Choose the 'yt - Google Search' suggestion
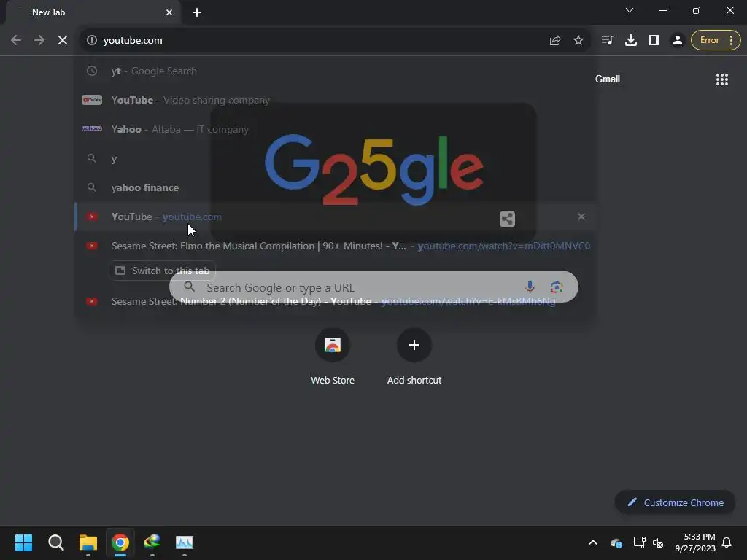Screen dimensions: 747x560 pos(335,71)
